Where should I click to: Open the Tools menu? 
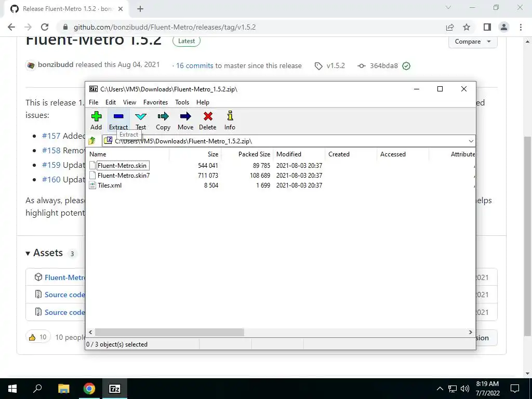[182, 102]
